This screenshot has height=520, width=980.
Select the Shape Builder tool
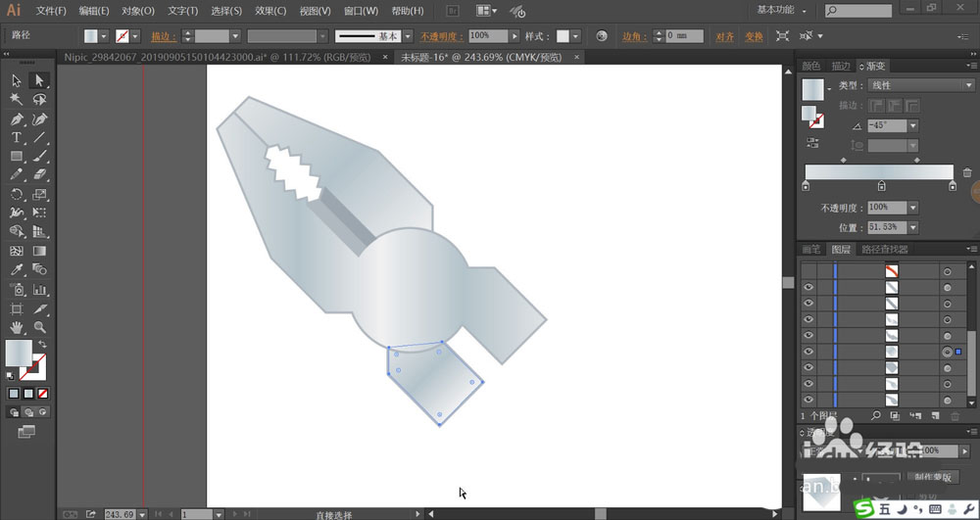[17, 231]
